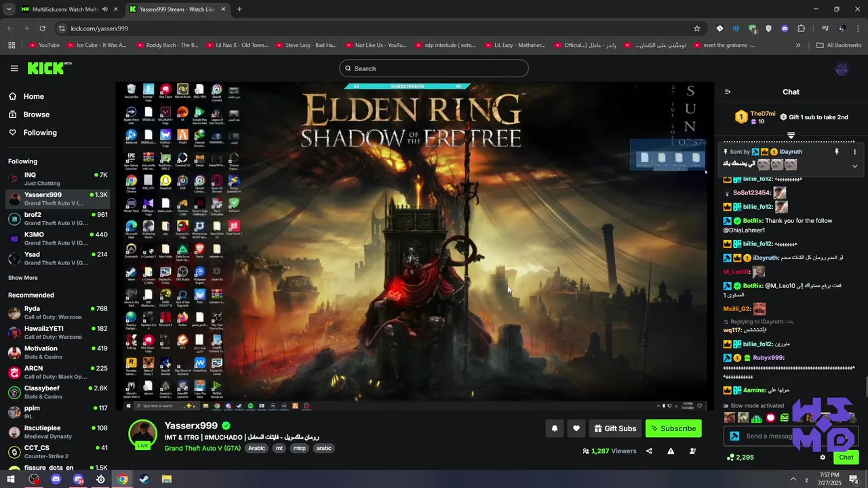This screenshot has width=868, height=488.
Task: Open recommended channel Classybeef
Action: coord(58,392)
